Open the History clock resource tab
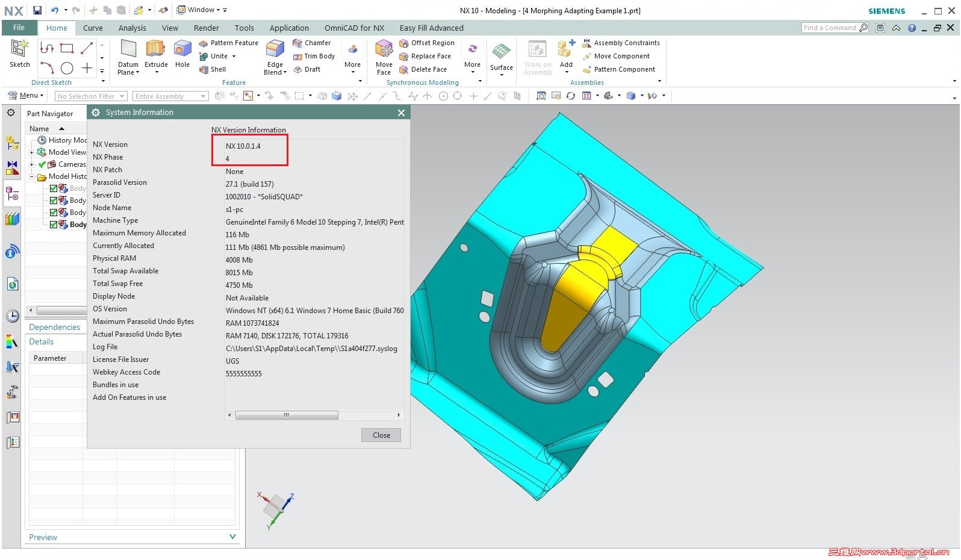Screen dimensions: 961x560 coord(12,316)
